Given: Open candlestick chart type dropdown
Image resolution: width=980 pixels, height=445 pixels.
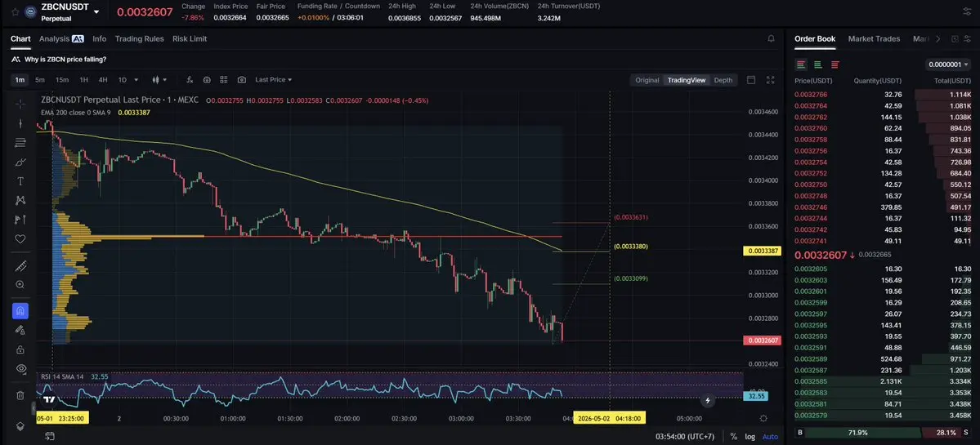Looking at the screenshot, I should [x=160, y=80].
